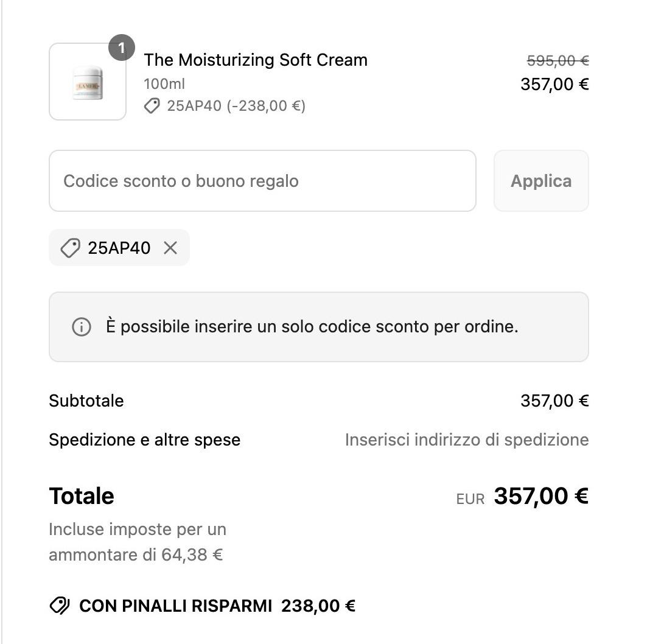Remove the applied 25AP40 discount code
The image size is (650, 644).
(170, 248)
